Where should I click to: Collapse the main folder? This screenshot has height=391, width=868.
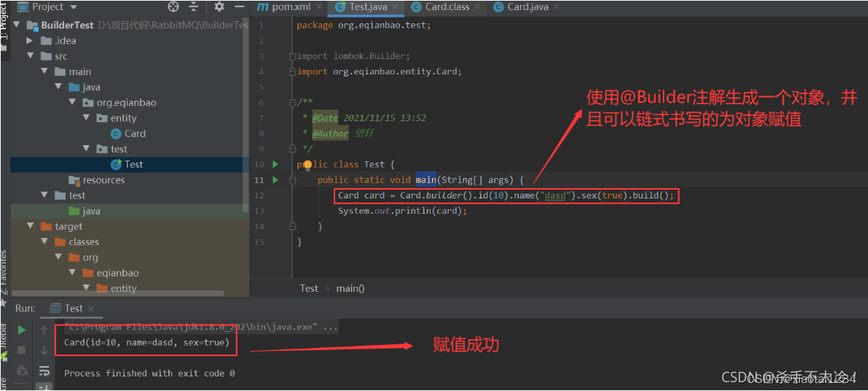pos(45,72)
